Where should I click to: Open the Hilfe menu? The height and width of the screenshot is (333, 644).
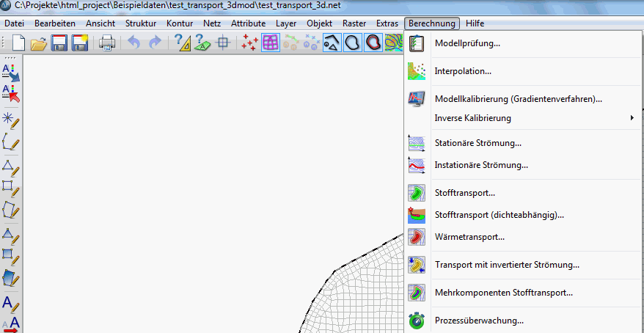click(x=475, y=23)
